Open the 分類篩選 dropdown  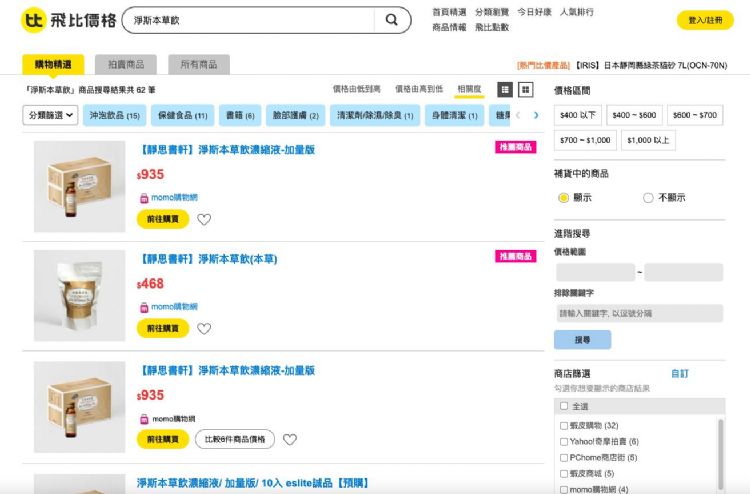click(x=50, y=115)
